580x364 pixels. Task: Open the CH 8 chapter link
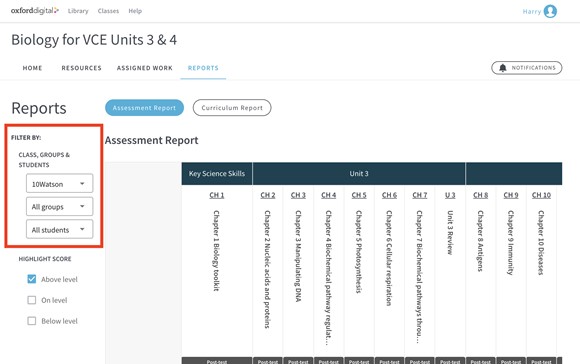pos(480,195)
